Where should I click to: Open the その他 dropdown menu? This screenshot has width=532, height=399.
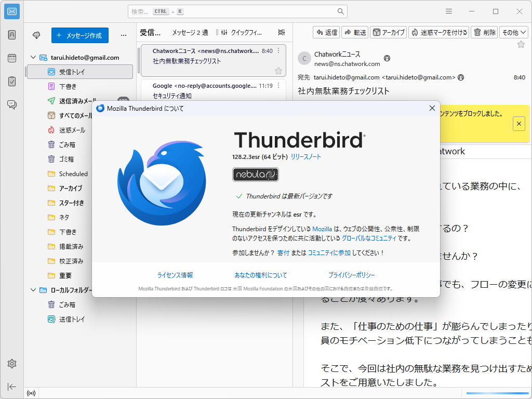513,32
